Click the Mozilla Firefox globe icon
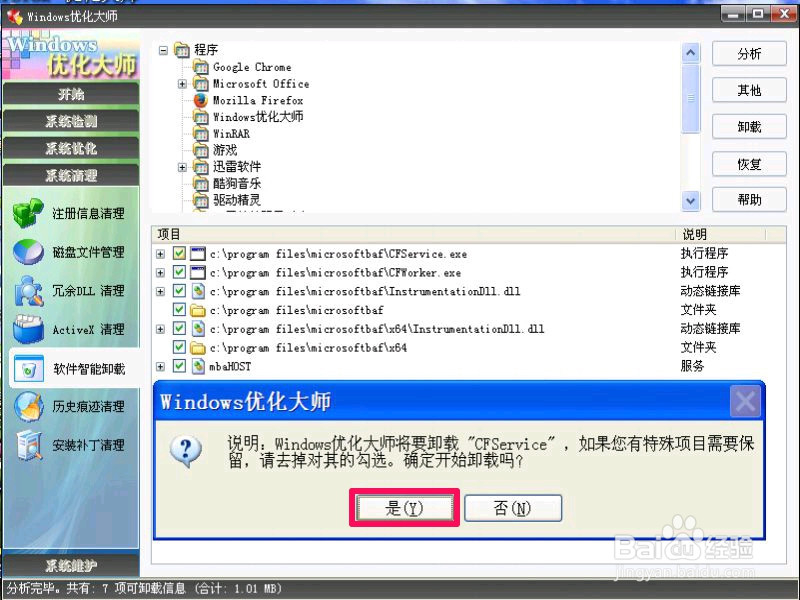 click(201, 100)
